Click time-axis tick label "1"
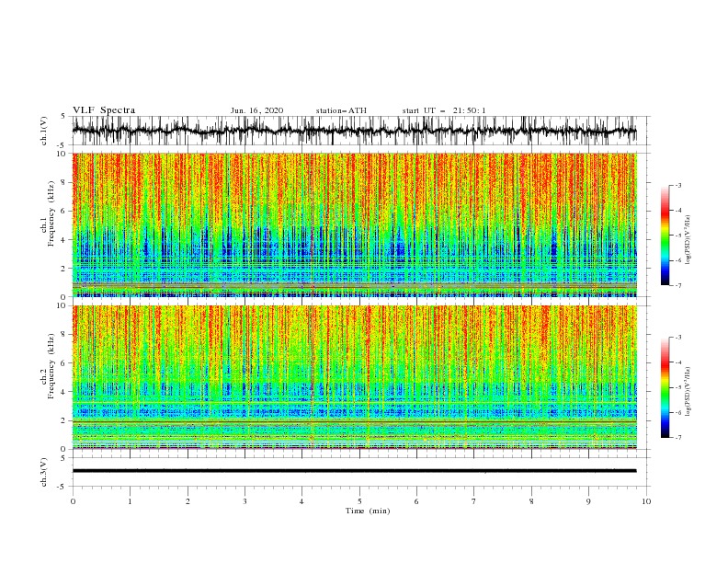The width and height of the screenshot is (728, 563). (x=130, y=501)
